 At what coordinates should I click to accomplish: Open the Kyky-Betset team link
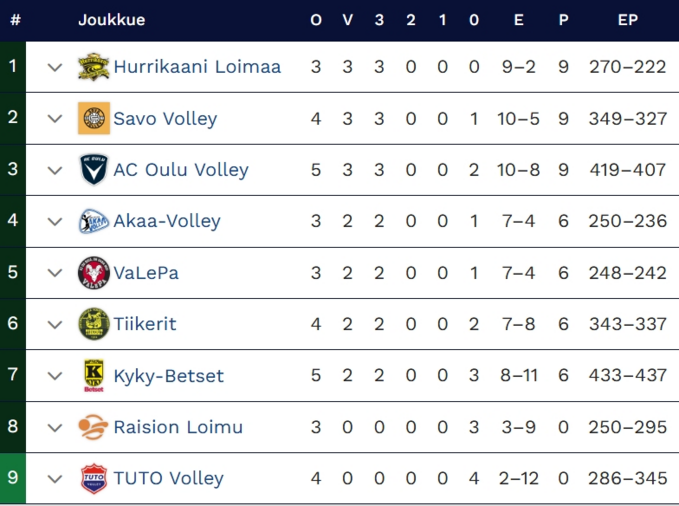point(168,376)
